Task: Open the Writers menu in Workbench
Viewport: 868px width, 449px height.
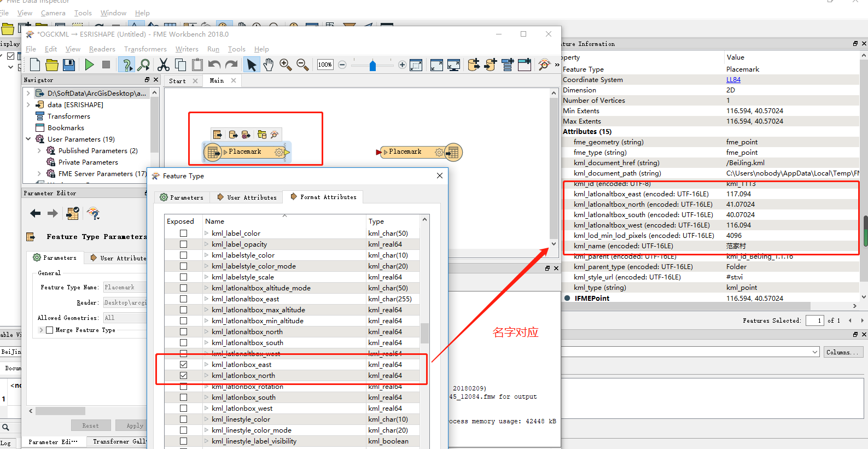Action: coord(187,49)
